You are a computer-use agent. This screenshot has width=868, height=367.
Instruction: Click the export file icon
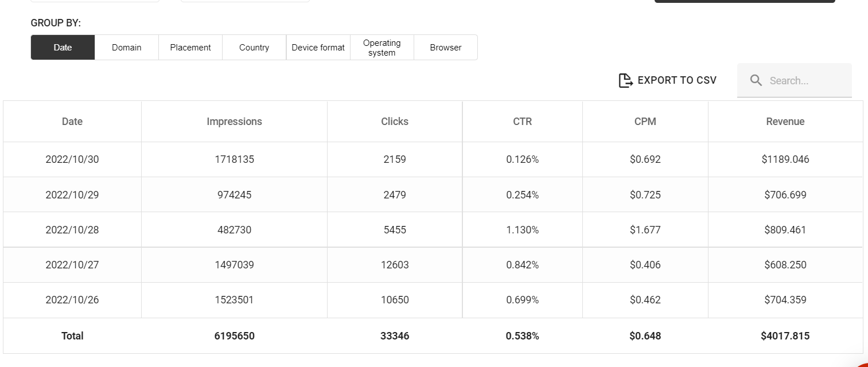coord(625,80)
